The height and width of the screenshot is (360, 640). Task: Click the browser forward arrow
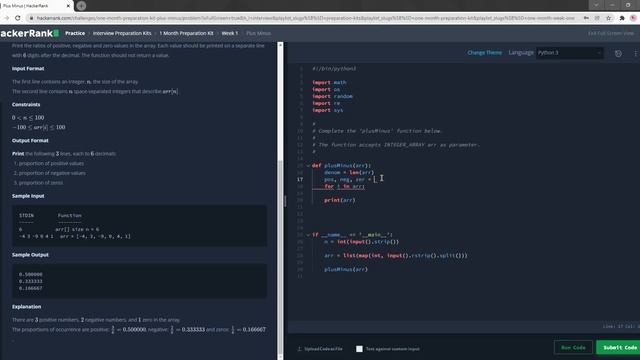7,18
